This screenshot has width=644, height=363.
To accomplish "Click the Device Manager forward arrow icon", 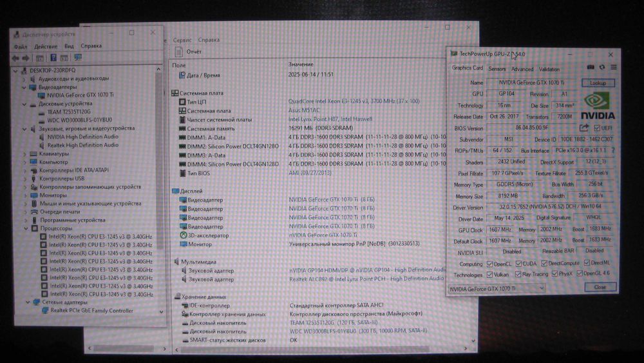I will coord(26,58).
